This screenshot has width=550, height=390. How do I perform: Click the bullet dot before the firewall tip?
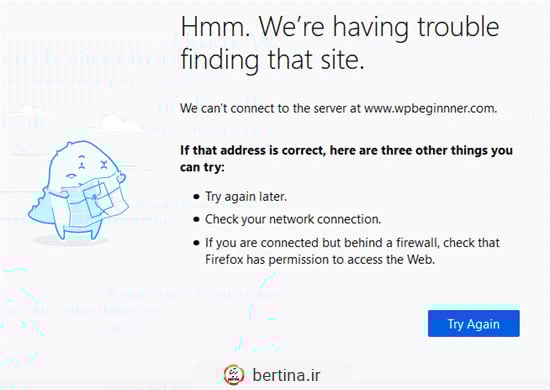(196, 243)
